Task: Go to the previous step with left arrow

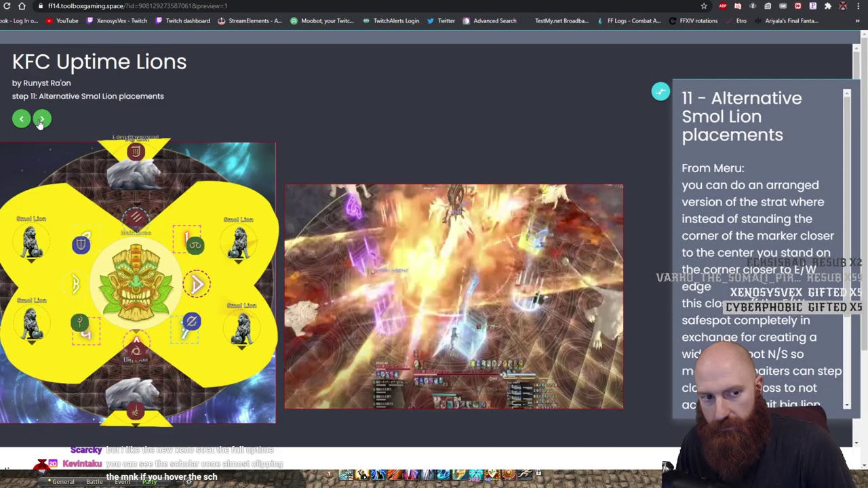Action: (x=21, y=119)
